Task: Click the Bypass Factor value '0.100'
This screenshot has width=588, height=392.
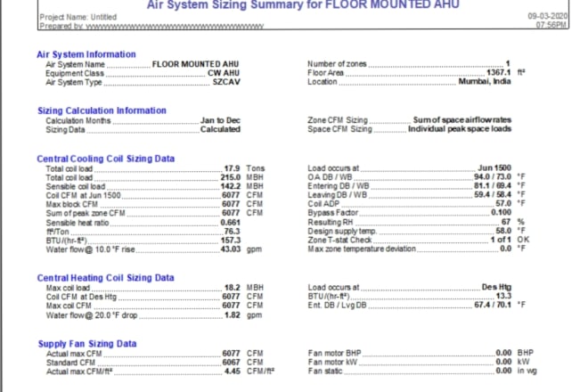Action: [501, 212]
